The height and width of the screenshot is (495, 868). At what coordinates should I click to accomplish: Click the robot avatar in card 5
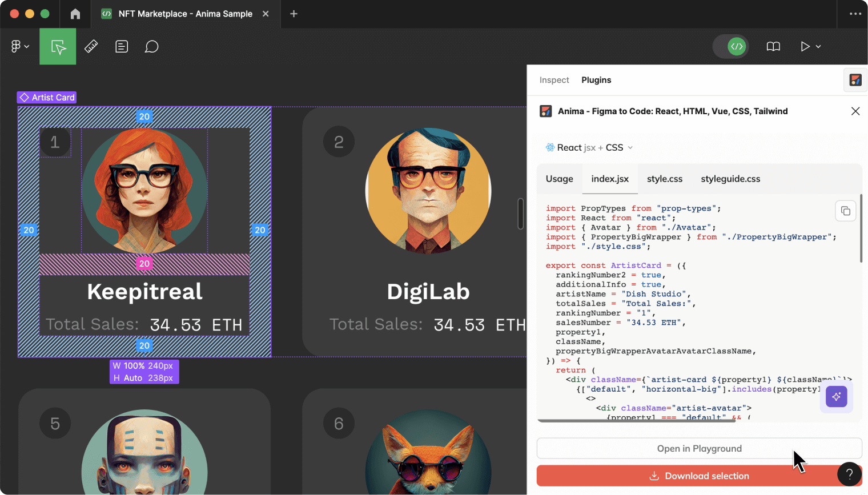pyautogui.click(x=144, y=452)
